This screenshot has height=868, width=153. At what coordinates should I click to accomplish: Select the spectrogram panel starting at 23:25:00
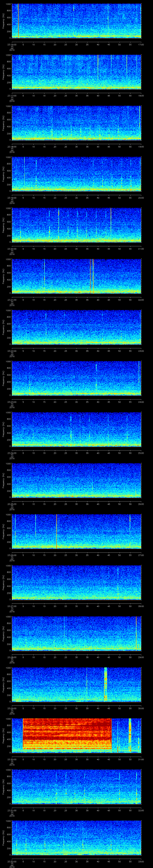pyautogui.click(x=76, y=481)
